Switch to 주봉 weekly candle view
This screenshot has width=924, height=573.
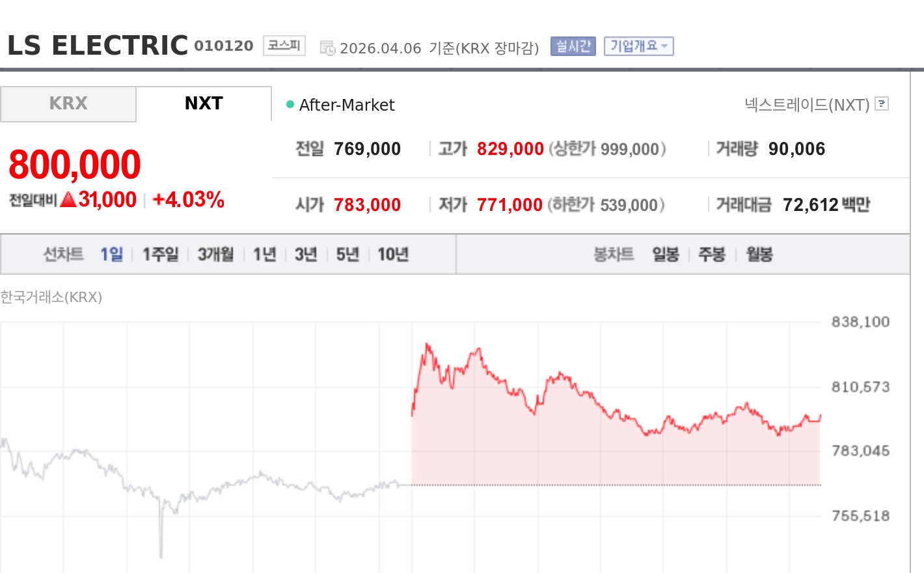[x=711, y=255]
